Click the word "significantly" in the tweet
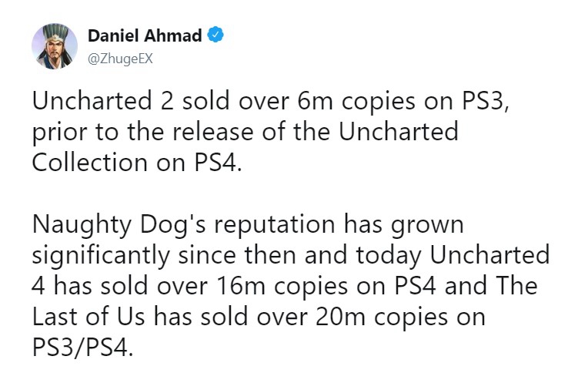 (x=101, y=255)
